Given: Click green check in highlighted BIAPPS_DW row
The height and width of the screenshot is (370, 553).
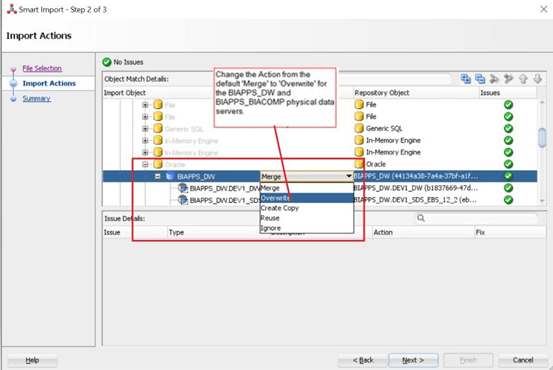Looking at the screenshot, I should coord(508,176).
